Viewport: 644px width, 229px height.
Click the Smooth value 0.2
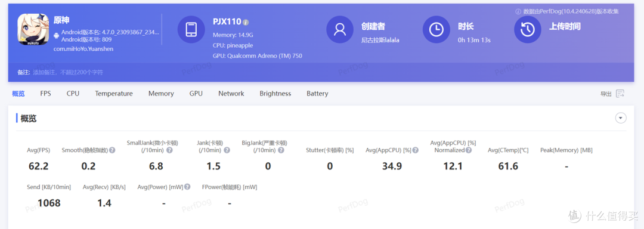[x=88, y=166]
